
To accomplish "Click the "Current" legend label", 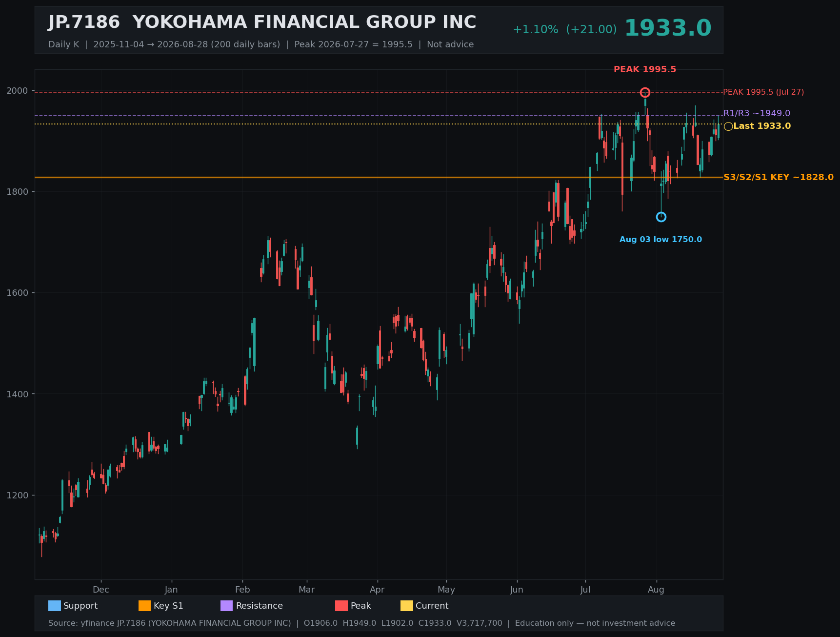I will pos(432,606).
